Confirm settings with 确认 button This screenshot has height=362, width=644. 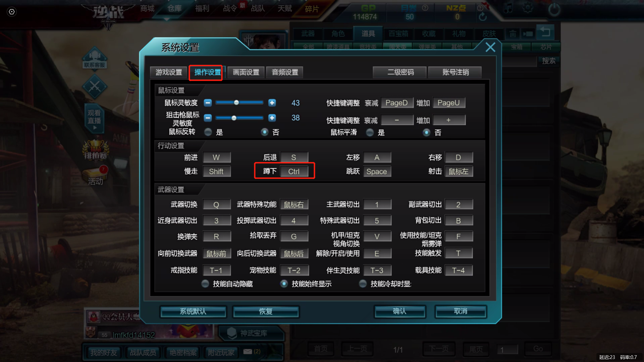coord(400,311)
